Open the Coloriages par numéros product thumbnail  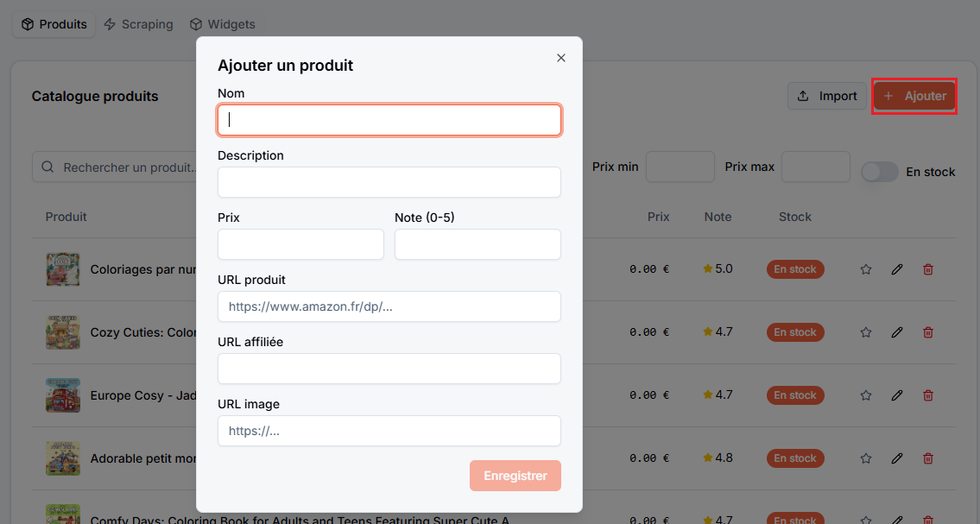coord(62,269)
